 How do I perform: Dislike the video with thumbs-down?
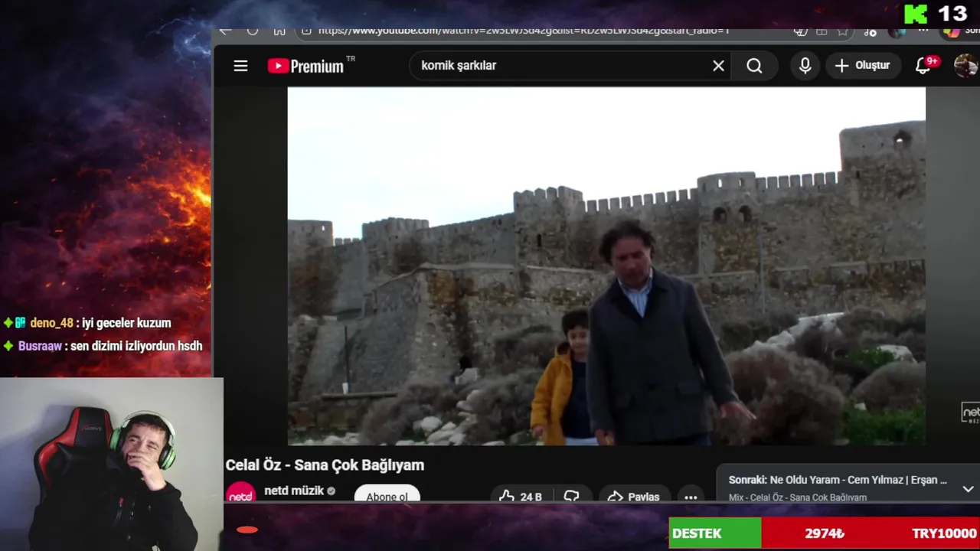click(572, 494)
